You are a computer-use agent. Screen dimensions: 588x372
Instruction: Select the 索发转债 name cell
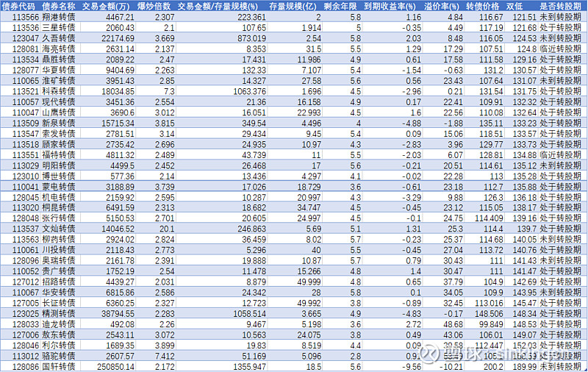coord(58,134)
